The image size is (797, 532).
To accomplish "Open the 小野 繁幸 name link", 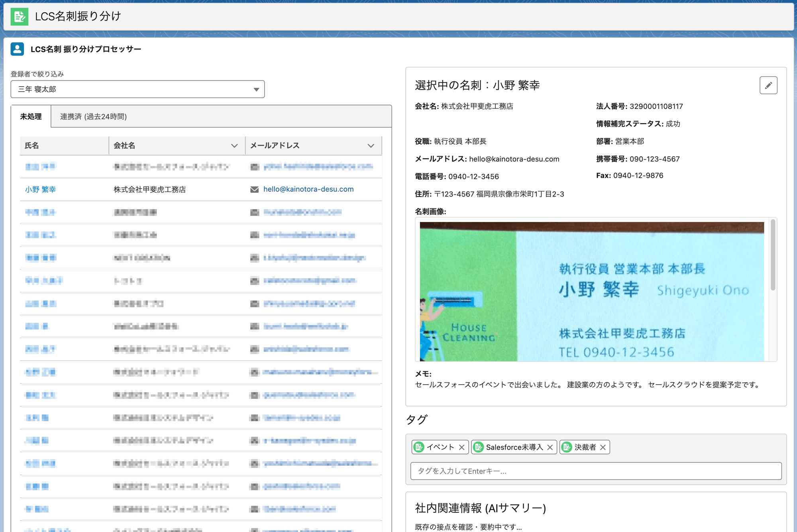I will 40,189.
